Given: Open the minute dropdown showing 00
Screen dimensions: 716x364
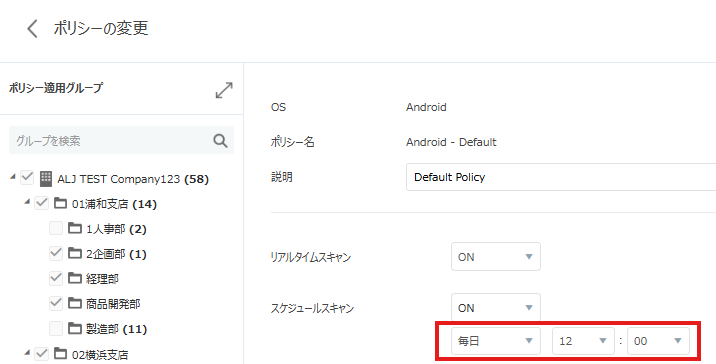Looking at the screenshot, I should tap(658, 341).
